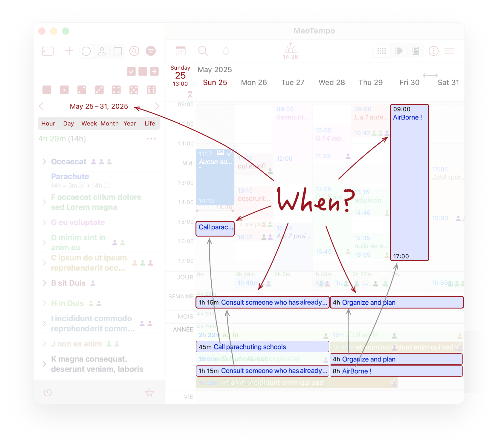Open the three-dot more options menu

point(151,139)
